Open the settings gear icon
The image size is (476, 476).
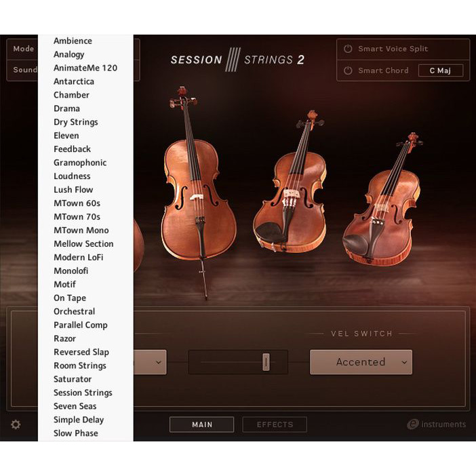16,424
